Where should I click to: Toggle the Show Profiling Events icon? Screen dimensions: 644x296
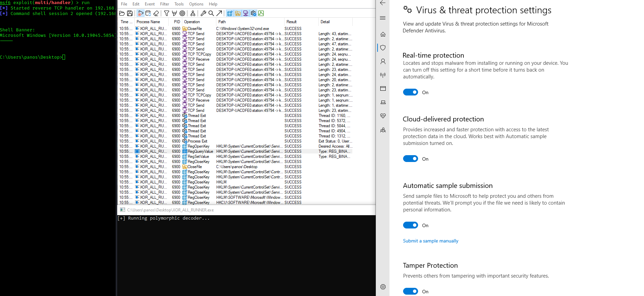(261, 13)
